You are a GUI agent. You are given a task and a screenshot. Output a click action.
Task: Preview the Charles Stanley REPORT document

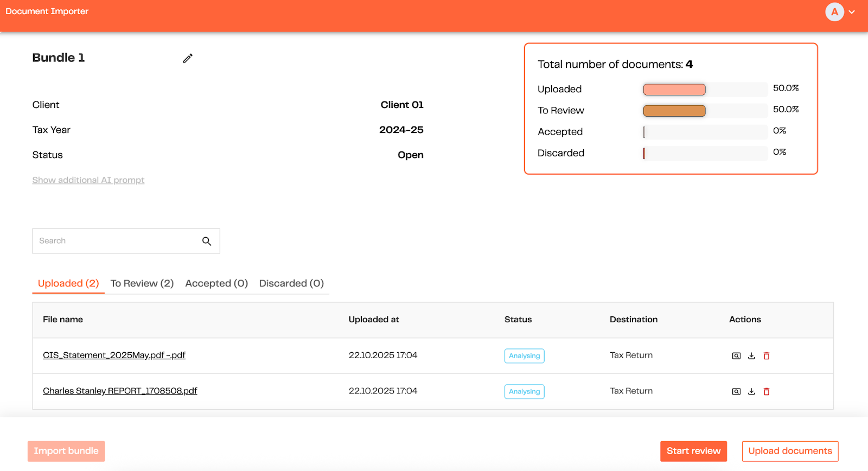[x=736, y=391]
